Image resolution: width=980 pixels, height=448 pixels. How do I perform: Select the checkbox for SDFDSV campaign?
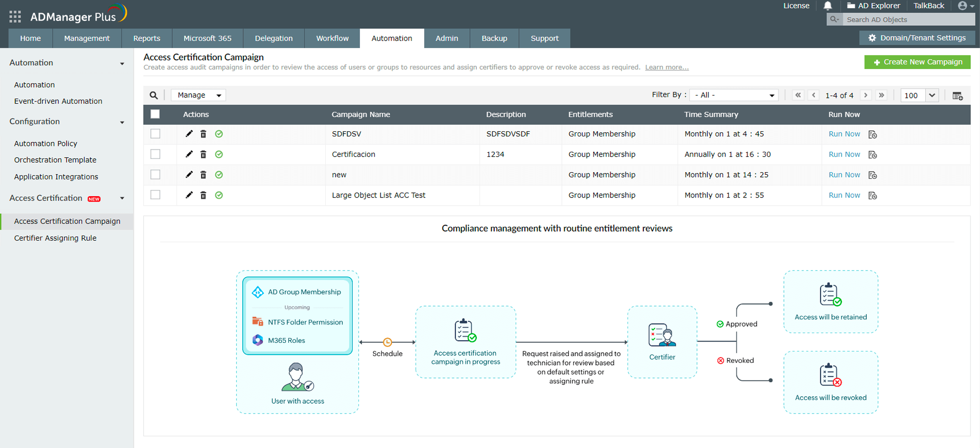(x=155, y=134)
